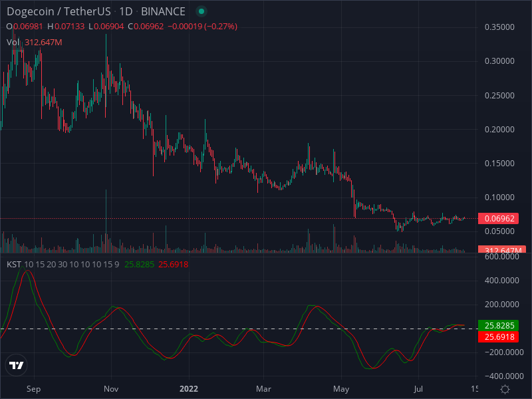Click the red KST axis tag 25.6918
Viewport: 532px width, 399px height.
click(498, 337)
